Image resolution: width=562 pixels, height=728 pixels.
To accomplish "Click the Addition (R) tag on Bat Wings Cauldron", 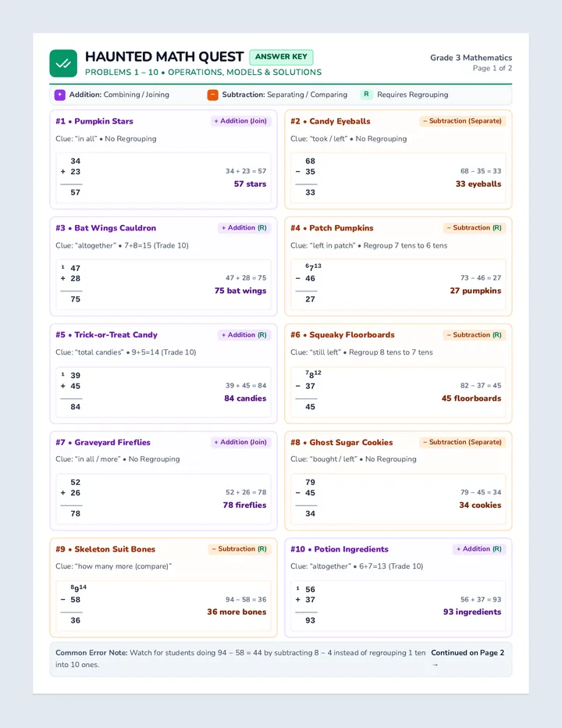I will tap(244, 227).
